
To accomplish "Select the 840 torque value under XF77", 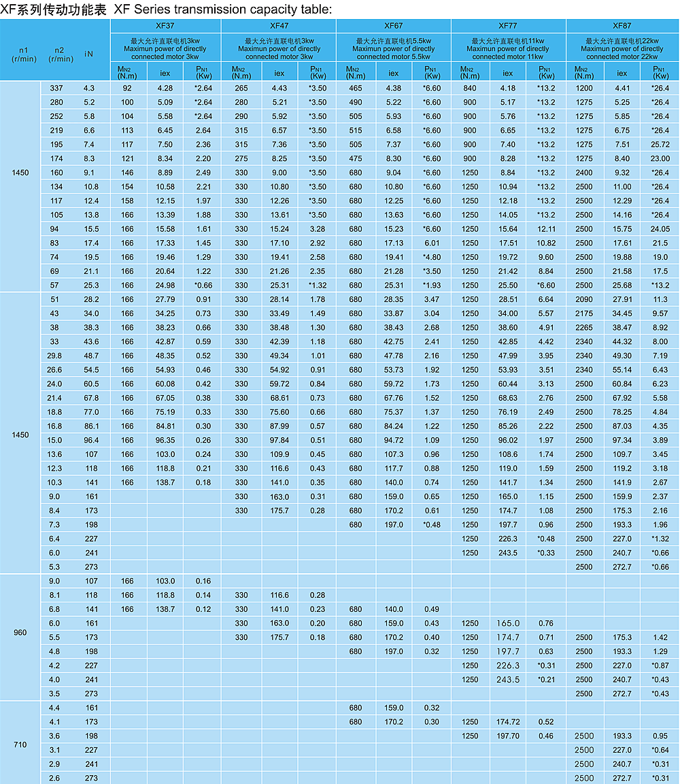I will (469, 88).
